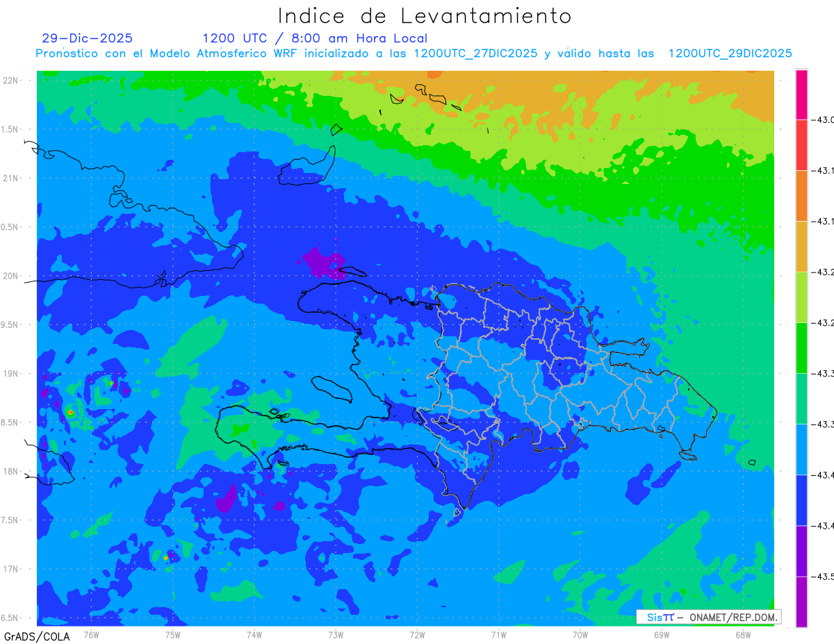Image resolution: width=834 pixels, height=644 pixels.
Task: Select the '74W' longitude label
Action: point(254,635)
